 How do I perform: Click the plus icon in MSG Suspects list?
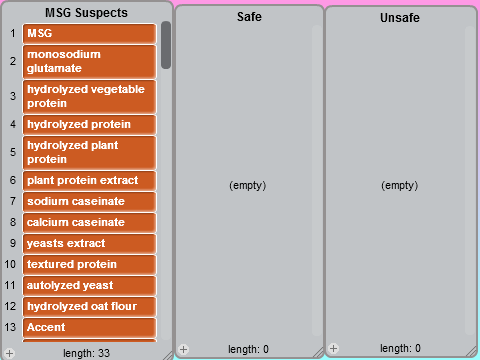pyautogui.click(x=10, y=353)
